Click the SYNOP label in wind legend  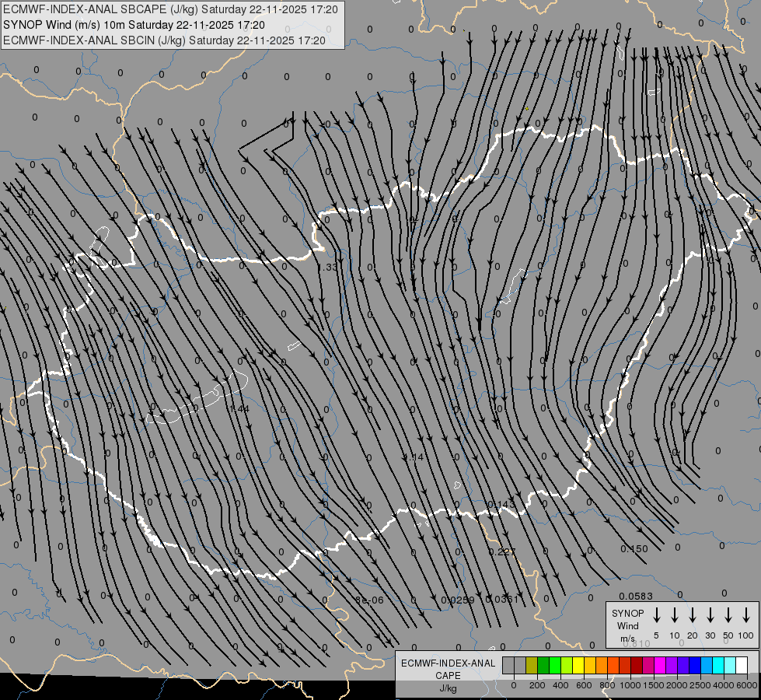(x=627, y=613)
